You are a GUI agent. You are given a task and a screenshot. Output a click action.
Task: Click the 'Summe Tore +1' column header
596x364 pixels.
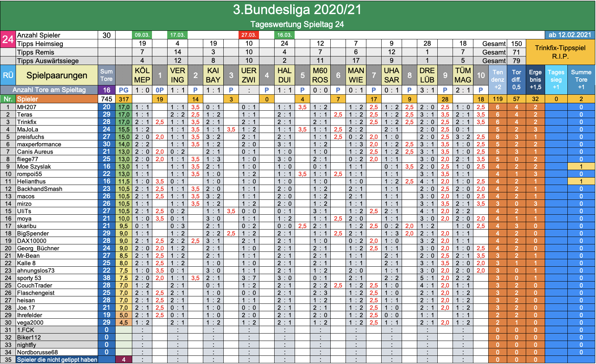tap(581, 79)
